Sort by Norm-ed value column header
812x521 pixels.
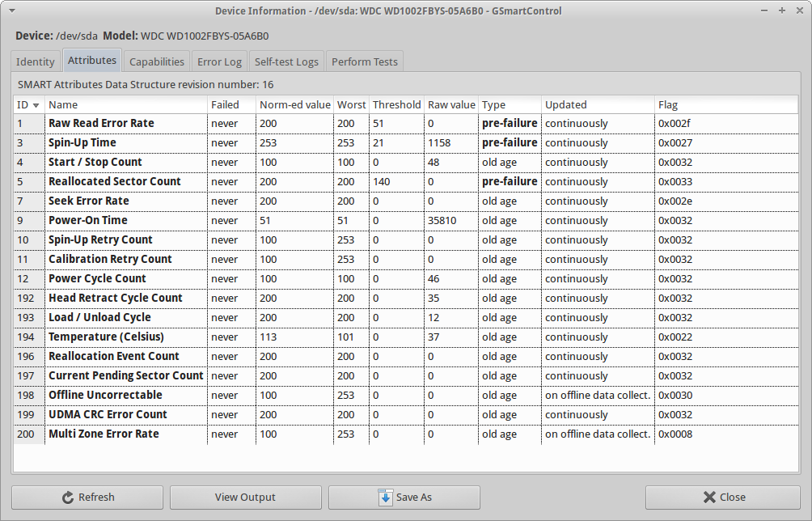[x=294, y=104]
